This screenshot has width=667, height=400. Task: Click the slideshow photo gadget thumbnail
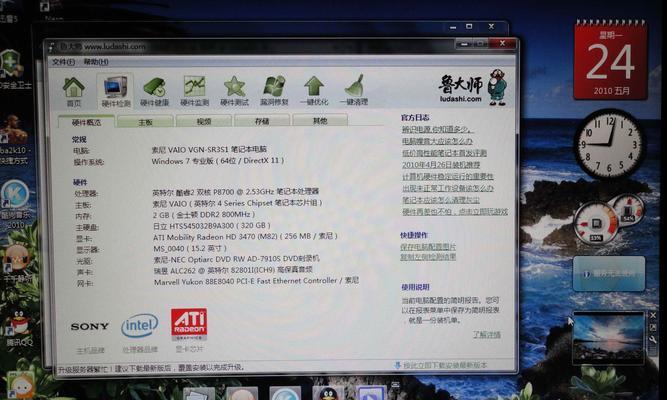[609, 337]
